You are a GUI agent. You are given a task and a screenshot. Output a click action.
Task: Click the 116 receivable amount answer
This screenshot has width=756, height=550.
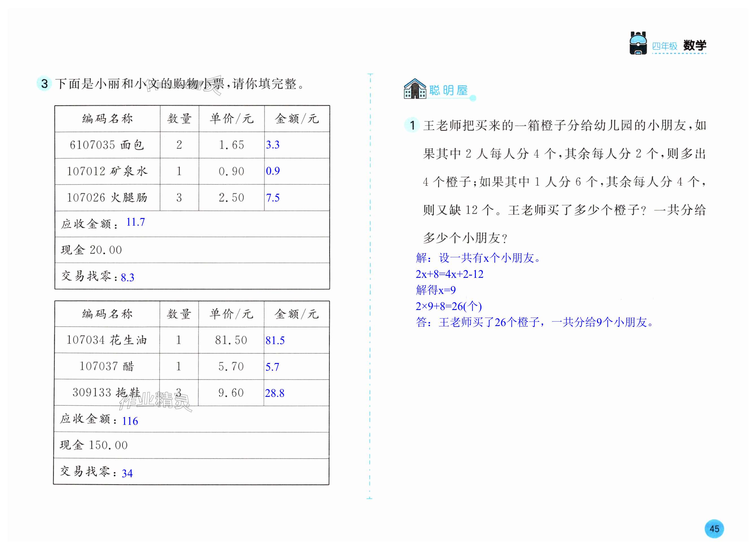point(130,421)
